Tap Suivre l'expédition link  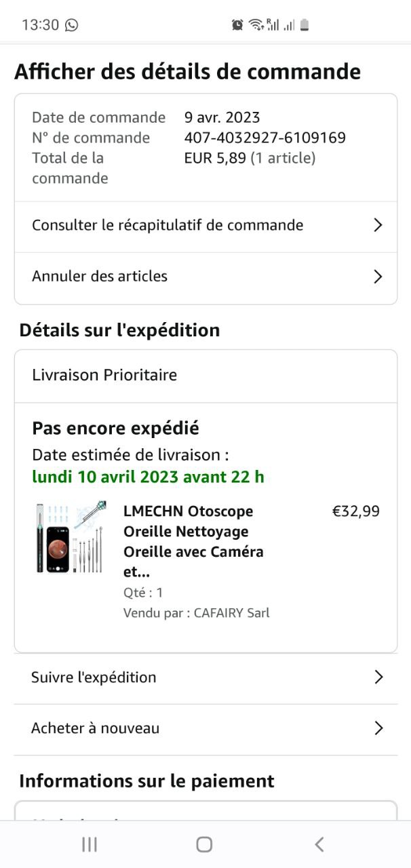click(94, 677)
